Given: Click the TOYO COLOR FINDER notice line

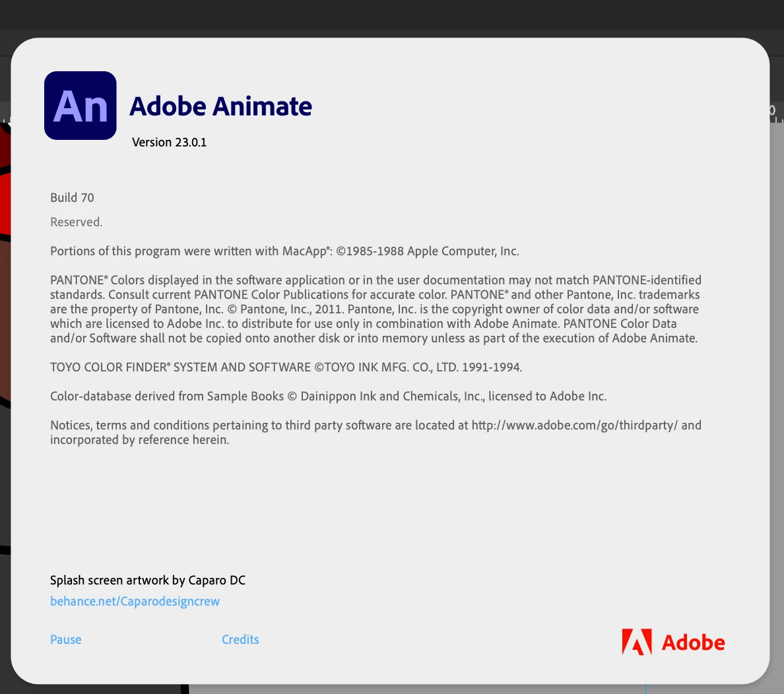Looking at the screenshot, I should [286, 367].
